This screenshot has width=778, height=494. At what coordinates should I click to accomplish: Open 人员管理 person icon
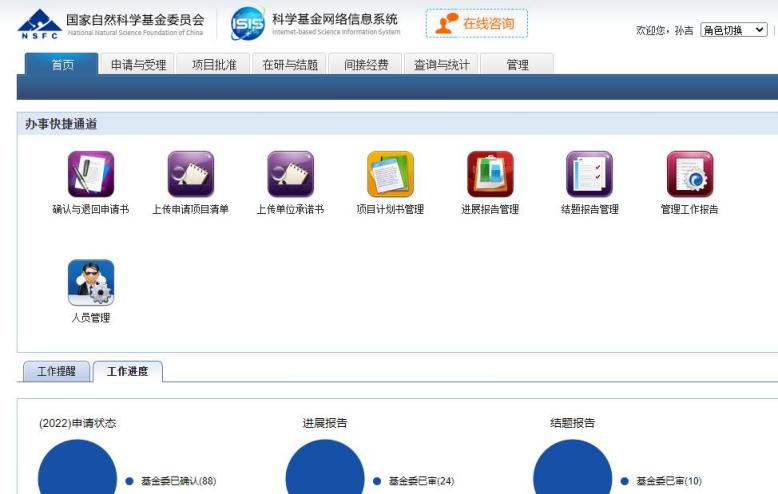(90, 283)
